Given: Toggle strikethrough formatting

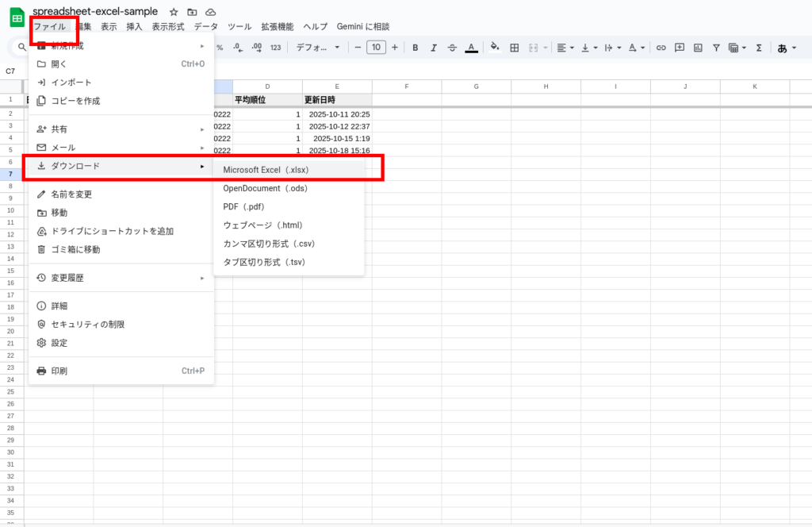Looking at the screenshot, I should tap(453, 48).
